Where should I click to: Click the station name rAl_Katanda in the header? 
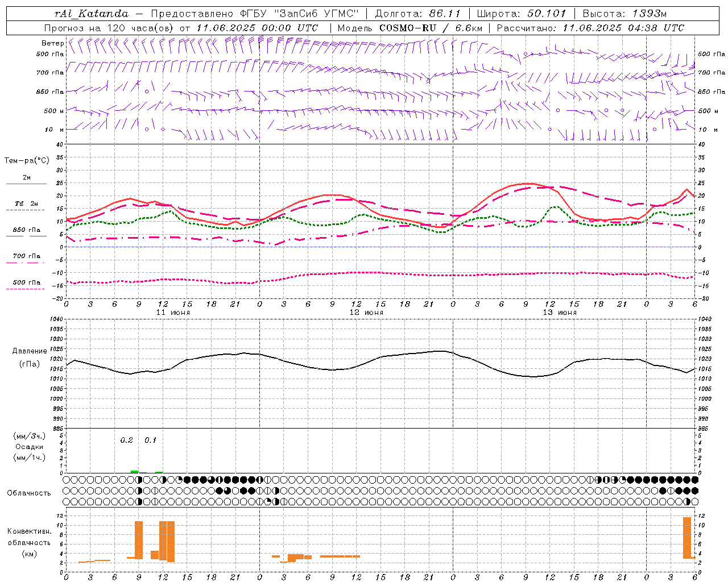(92, 14)
